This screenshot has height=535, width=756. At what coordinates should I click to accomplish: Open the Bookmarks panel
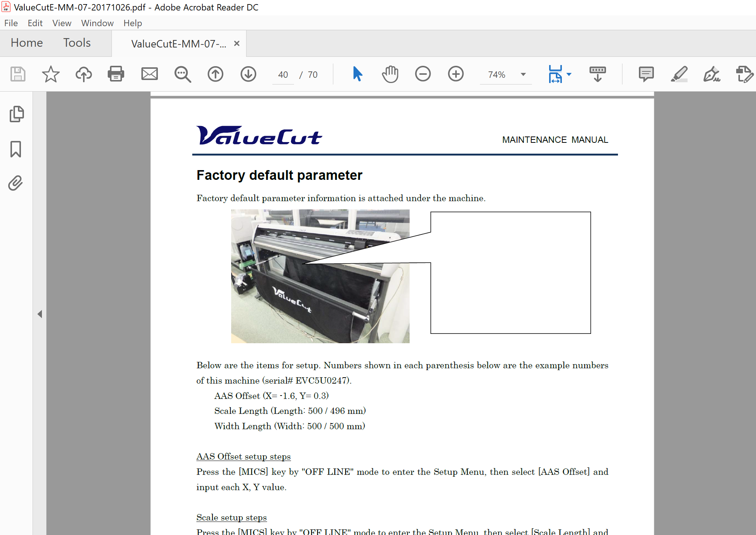coord(16,149)
